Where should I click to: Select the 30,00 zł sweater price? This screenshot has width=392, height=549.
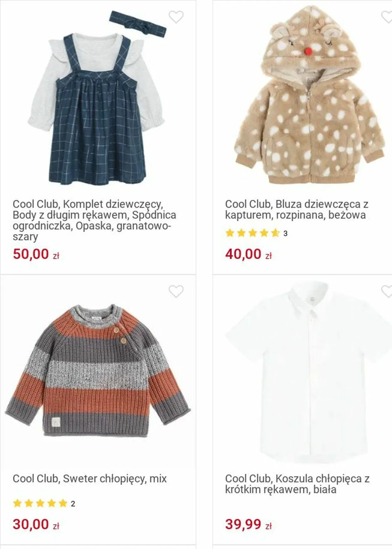coord(36,524)
